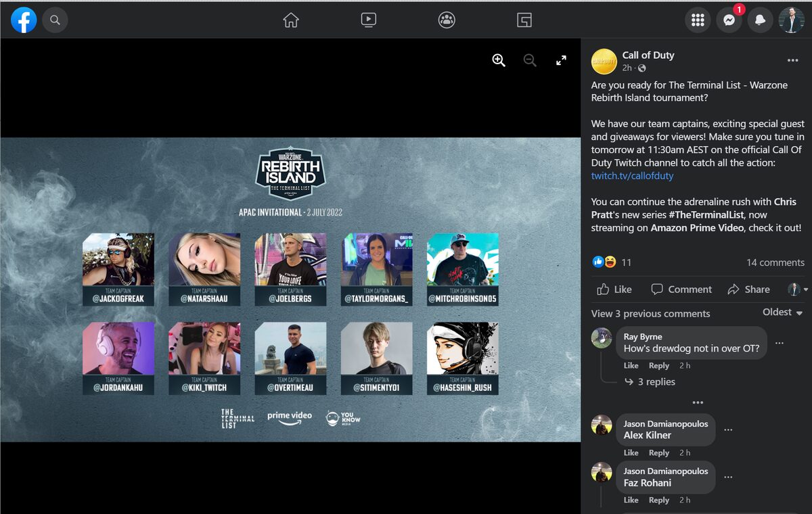
Task: Click the Comment button
Action: tap(681, 289)
